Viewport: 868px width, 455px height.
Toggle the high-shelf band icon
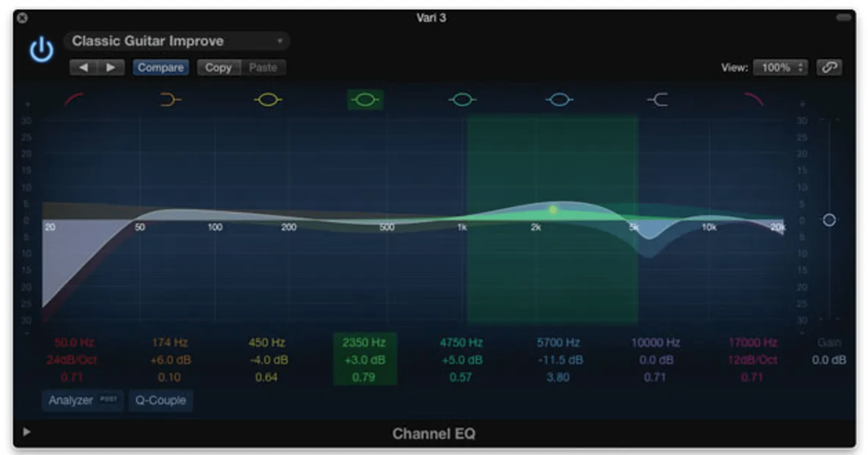point(657,100)
